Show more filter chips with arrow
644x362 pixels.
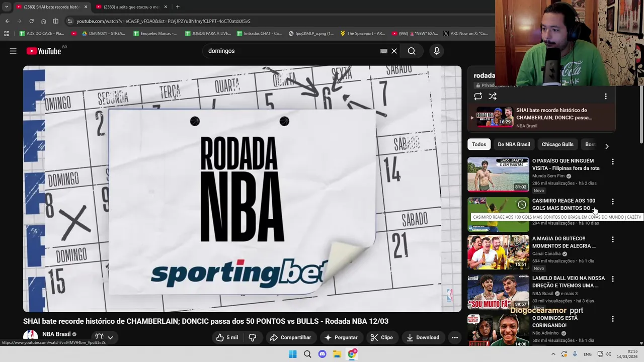[x=607, y=146]
